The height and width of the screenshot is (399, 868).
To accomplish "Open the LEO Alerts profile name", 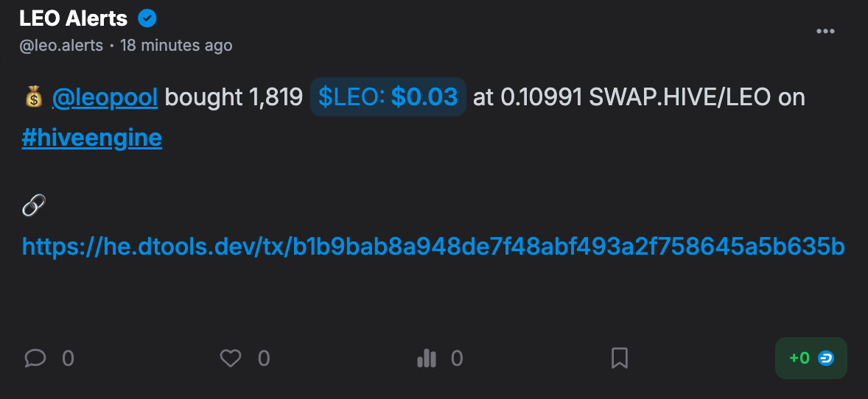I will tap(73, 19).
